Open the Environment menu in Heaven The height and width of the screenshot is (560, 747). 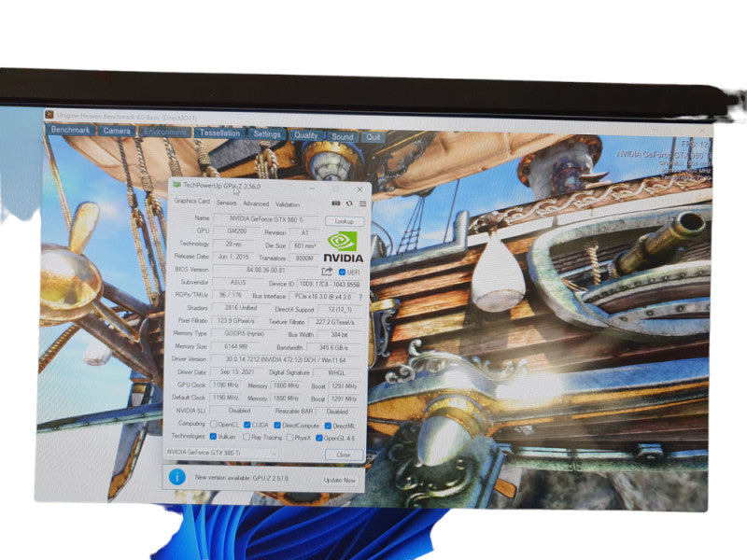165,132
